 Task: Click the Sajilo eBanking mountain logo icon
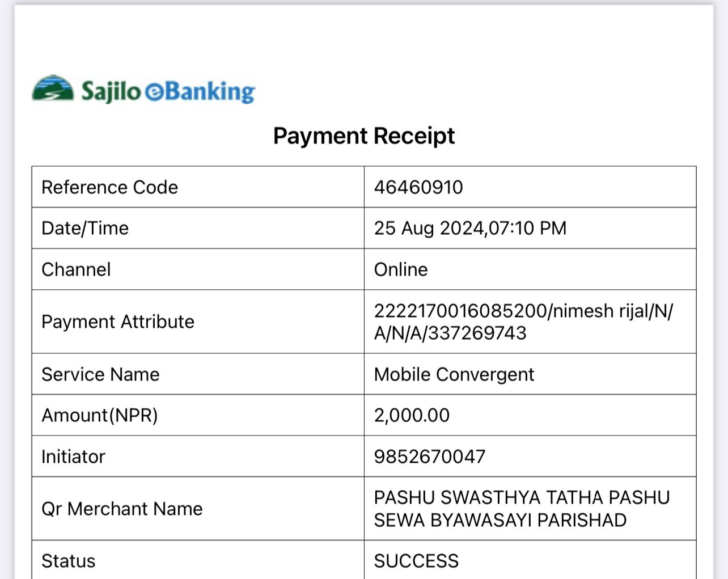coord(53,88)
